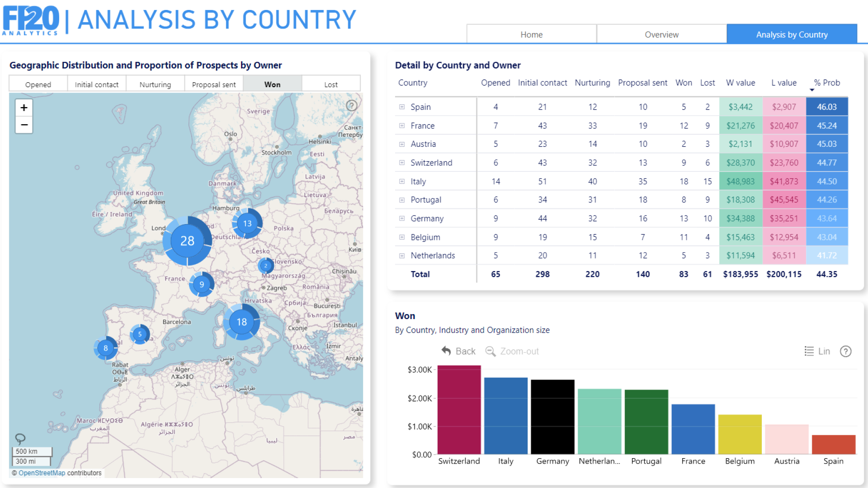Click the Portugal green bar in chart
868x488 pixels.
tap(646, 422)
